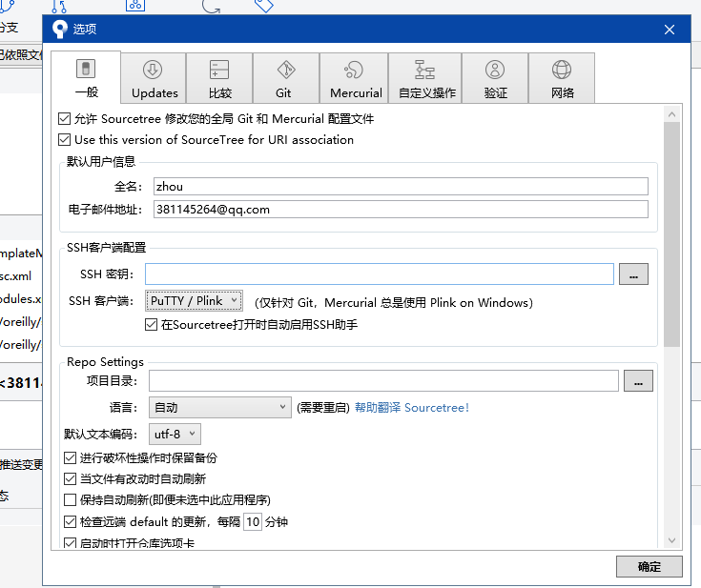Toggle Use this version for URI association

pos(65,140)
